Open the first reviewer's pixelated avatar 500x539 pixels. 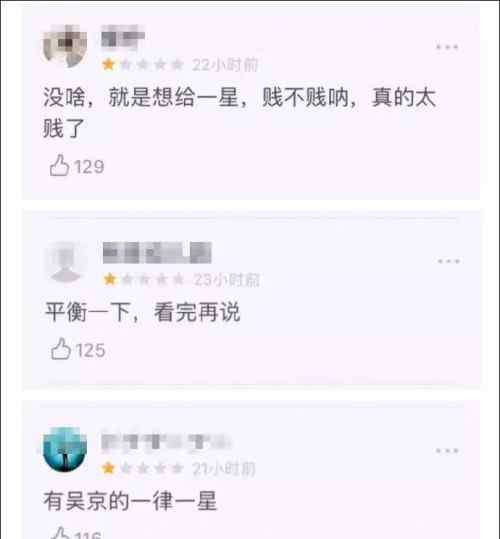(x=65, y=46)
